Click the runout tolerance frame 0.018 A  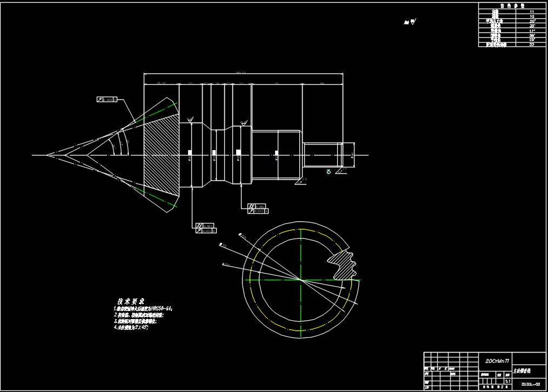106,100
